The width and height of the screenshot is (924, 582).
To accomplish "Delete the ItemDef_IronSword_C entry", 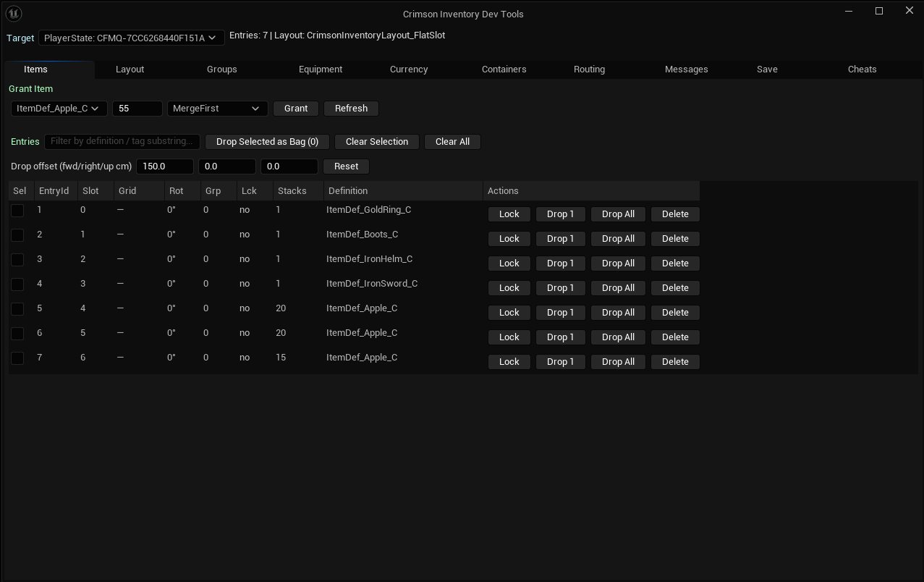I will [675, 288].
